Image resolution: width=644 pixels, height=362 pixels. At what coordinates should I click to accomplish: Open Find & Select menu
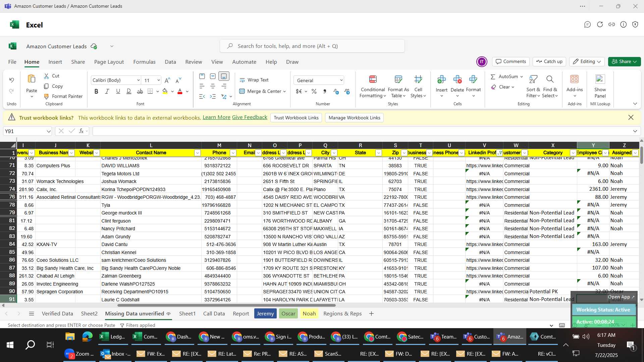click(x=550, y=86)
